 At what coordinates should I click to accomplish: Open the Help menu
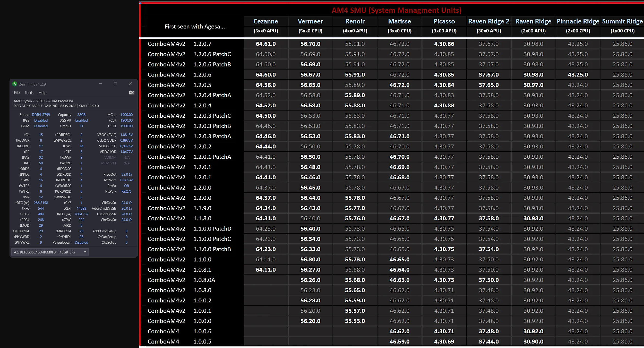[x=42, y=93]
